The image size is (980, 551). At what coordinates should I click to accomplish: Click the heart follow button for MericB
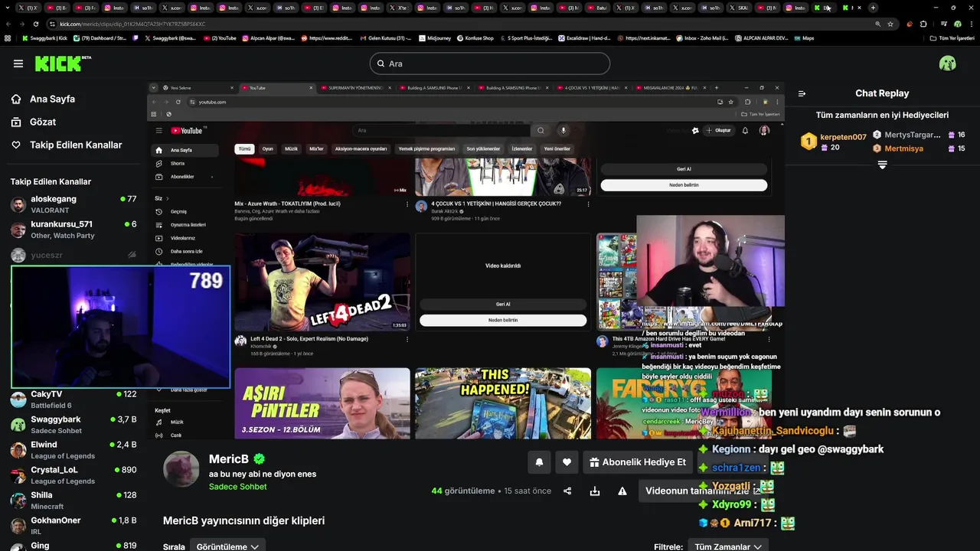point(567,462)
